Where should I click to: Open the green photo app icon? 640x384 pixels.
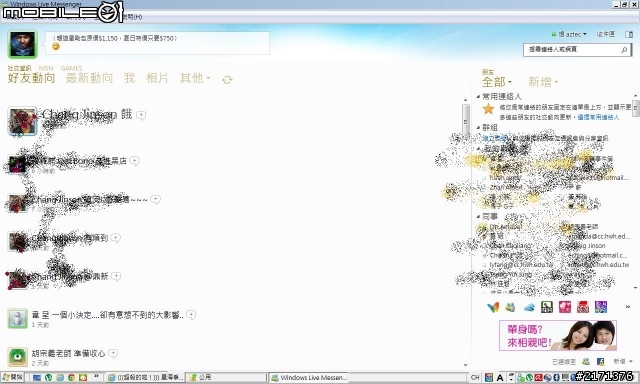[547, 307]
